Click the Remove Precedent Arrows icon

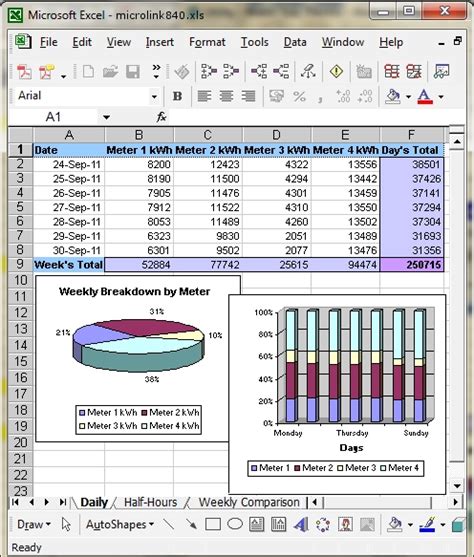(x=231, y=71)
